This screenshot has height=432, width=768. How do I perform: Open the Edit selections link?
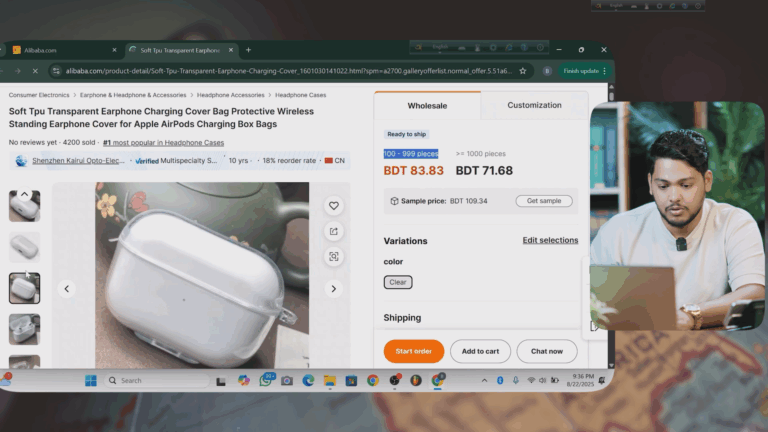550,240
